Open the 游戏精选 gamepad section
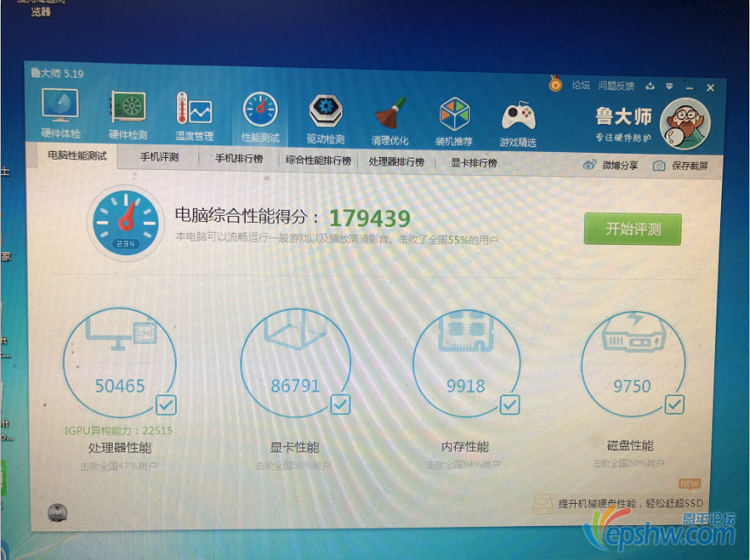The image size is (750, 560). pos(518,123)
